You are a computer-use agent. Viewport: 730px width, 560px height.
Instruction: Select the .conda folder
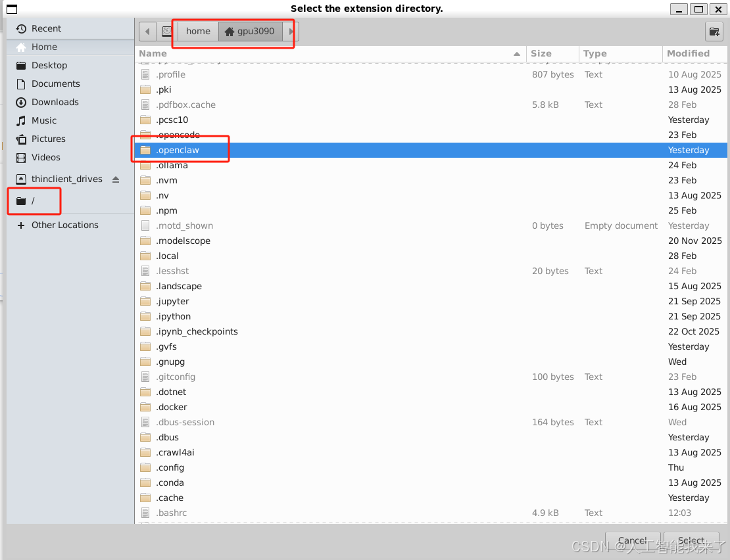pyautogui.click(x=431, y=483)
